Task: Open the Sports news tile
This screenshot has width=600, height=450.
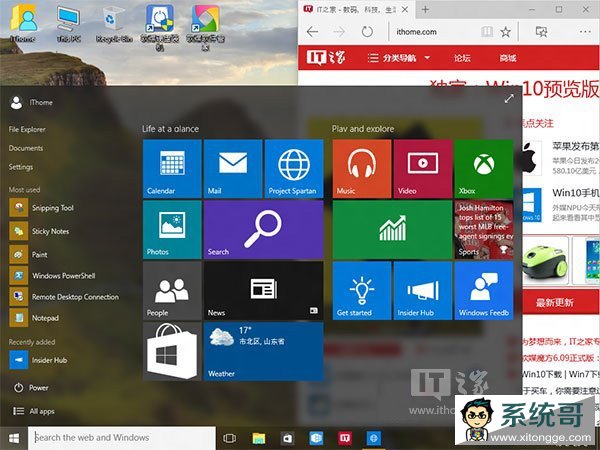Action: [484, 230]
